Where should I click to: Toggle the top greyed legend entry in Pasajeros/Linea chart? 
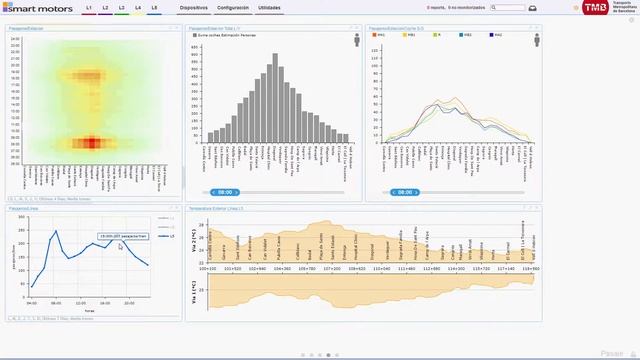(166, 218)
